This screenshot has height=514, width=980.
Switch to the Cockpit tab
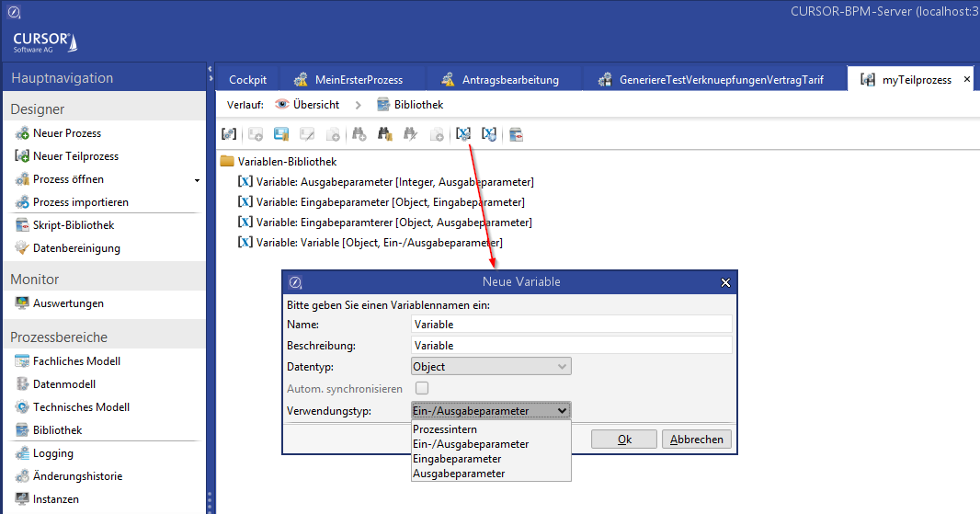(247, 80)
